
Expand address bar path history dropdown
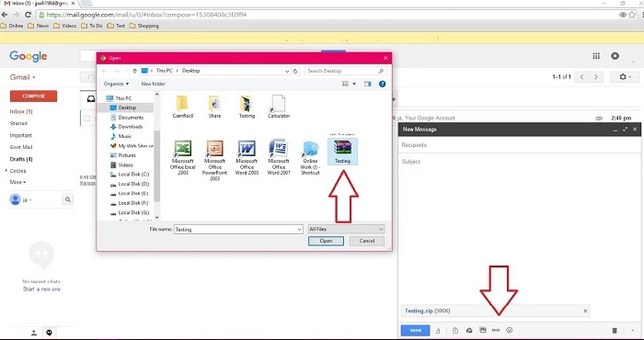tap(287, 71)
